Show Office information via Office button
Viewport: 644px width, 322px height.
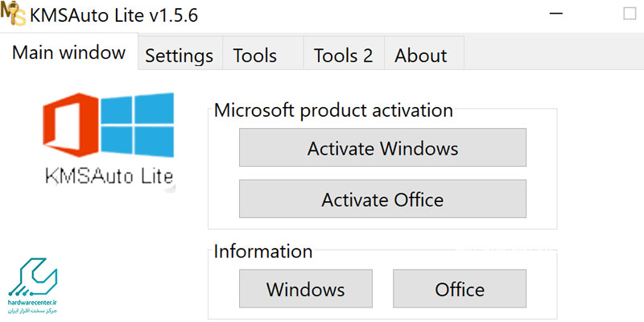coord(459,289)
